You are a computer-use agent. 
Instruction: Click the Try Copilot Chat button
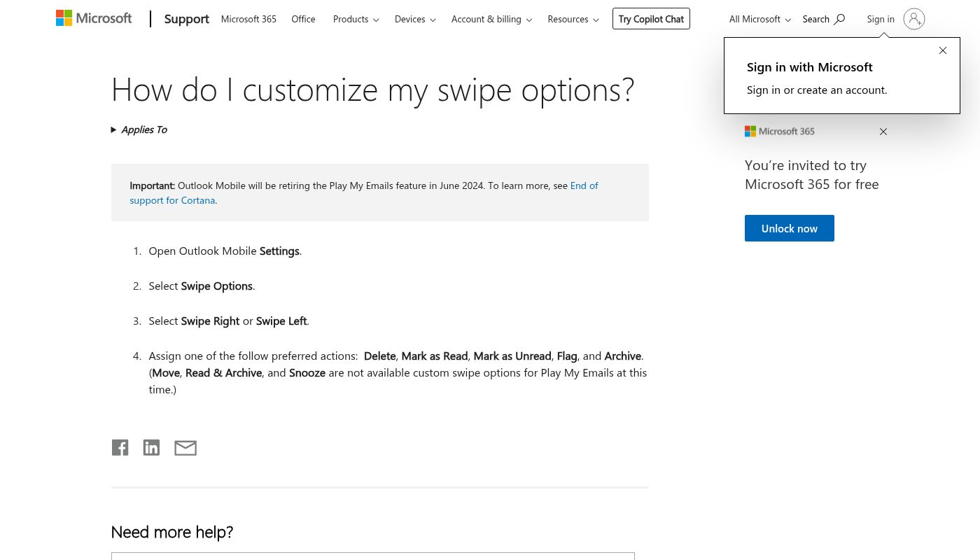651,19
